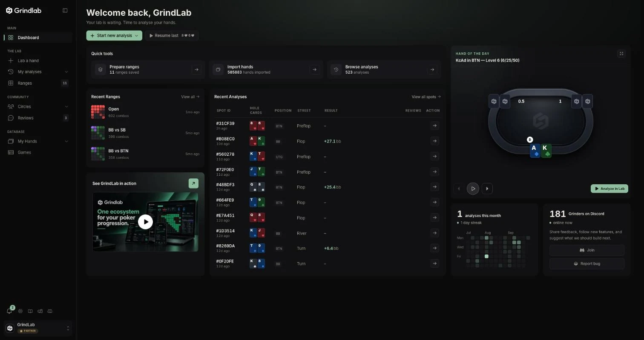Image resolution: width=644 pixels, height=340 pixels.
Task: Open analysis #B08EC0 via its arrow
Action: coord(434,141)
